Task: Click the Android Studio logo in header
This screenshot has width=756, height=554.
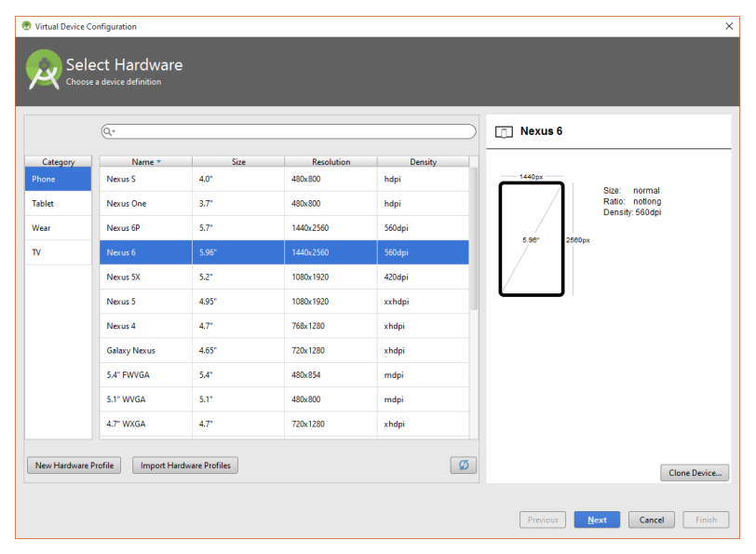Action: point(44,70)
